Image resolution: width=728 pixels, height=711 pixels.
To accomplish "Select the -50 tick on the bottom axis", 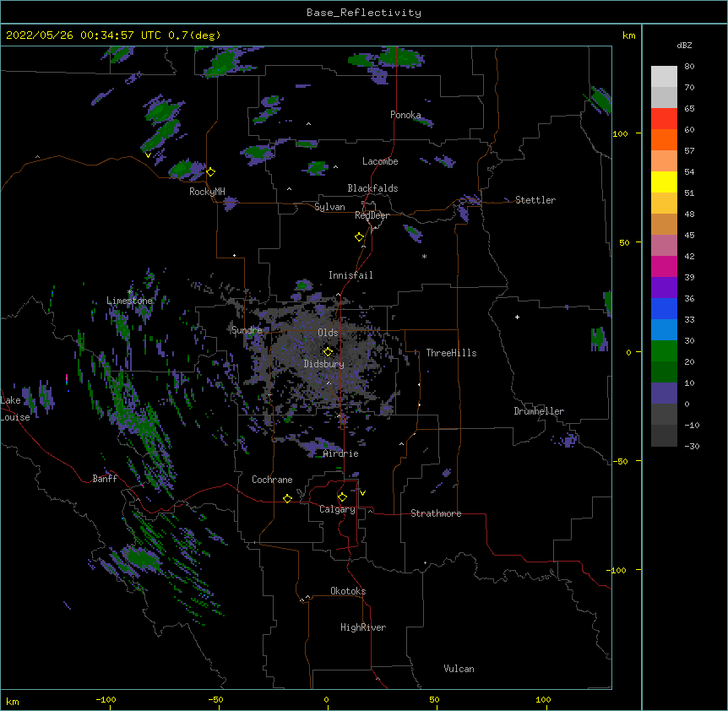I will pos(215,699).
